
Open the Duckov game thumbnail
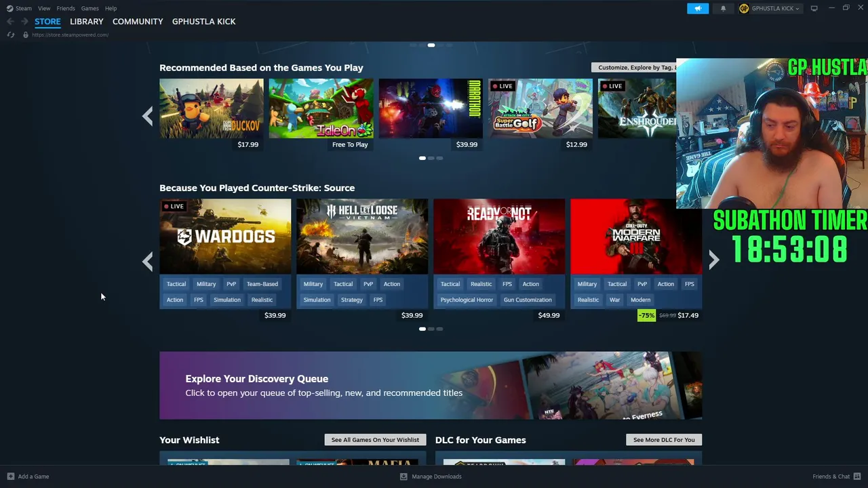tap(212, 108)
